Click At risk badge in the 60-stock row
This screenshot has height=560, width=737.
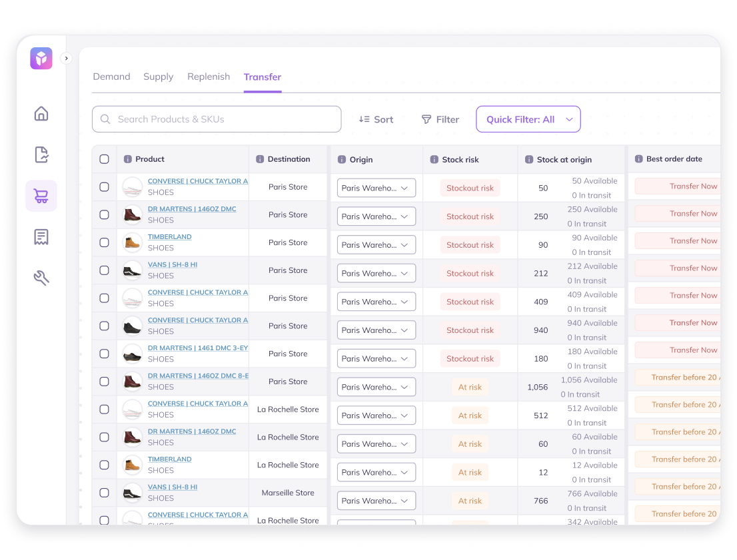[470, 444]
